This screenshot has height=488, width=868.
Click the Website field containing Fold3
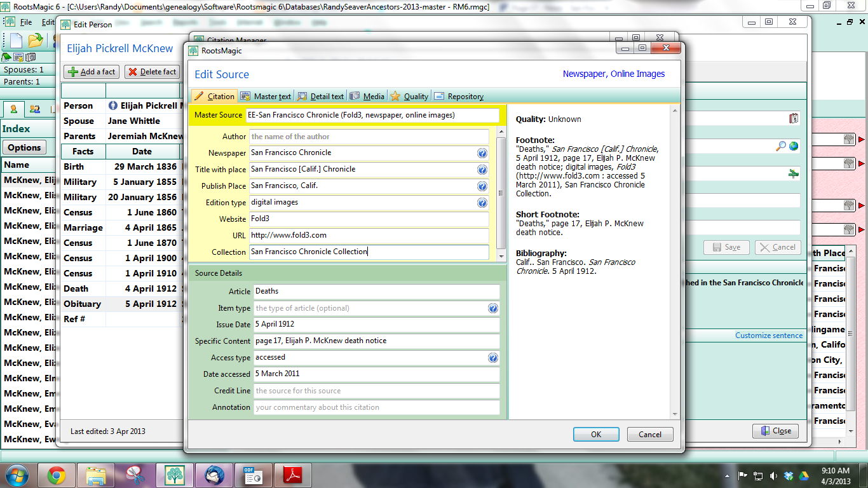coord(369,219)
